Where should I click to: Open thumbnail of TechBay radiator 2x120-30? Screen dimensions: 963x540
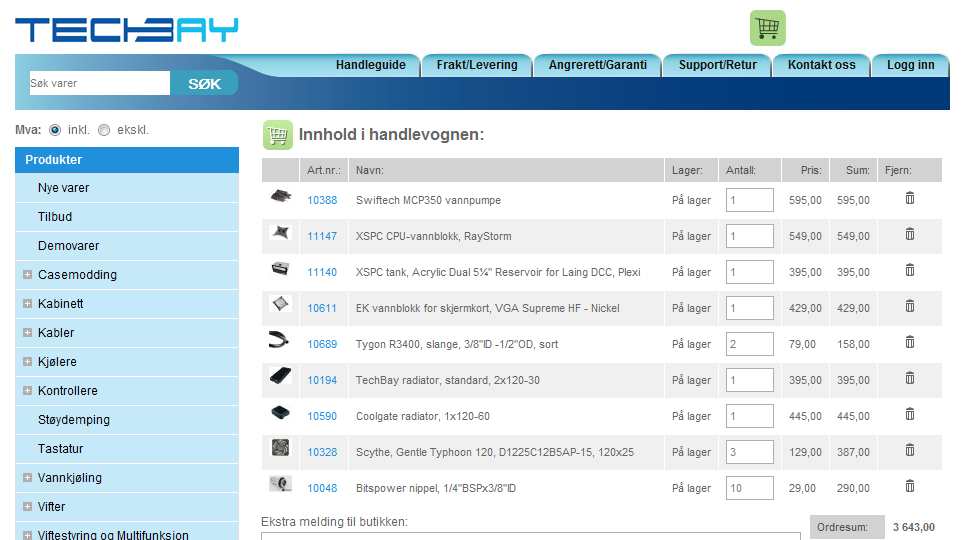(x=281, y=375)
